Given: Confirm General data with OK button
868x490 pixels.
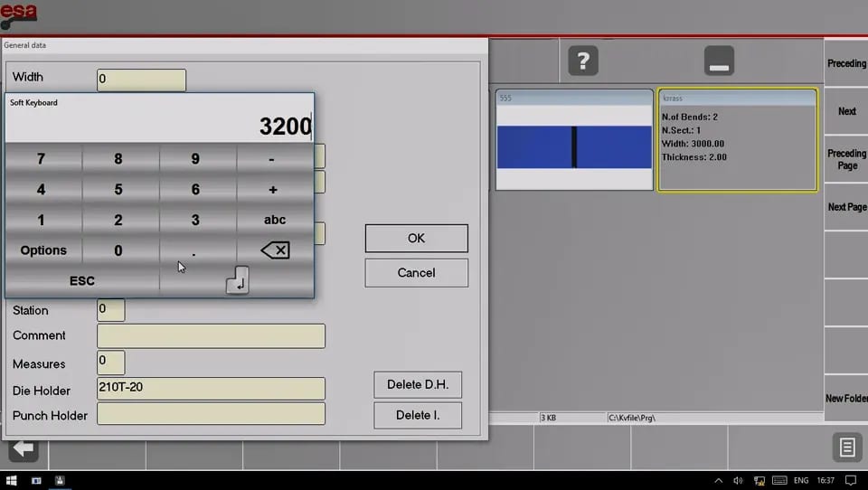Looking at the screenshot, I should pos(416,238).
